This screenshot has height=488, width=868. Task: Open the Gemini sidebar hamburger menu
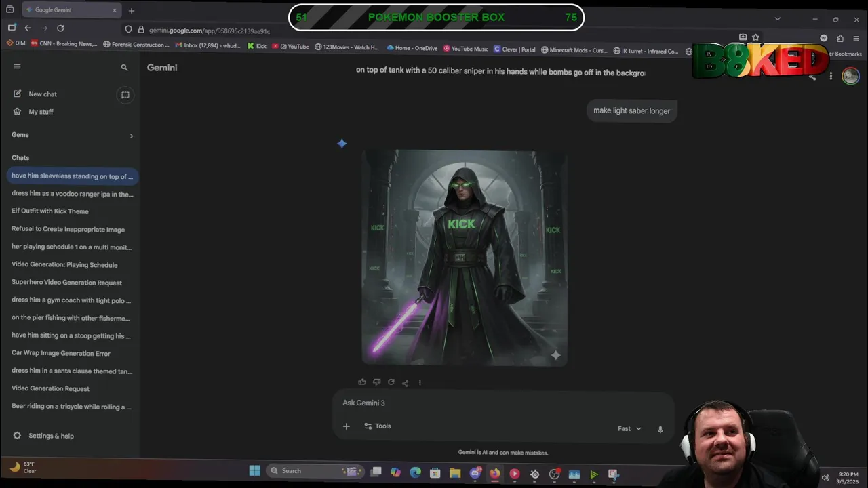tap(17, 66)
